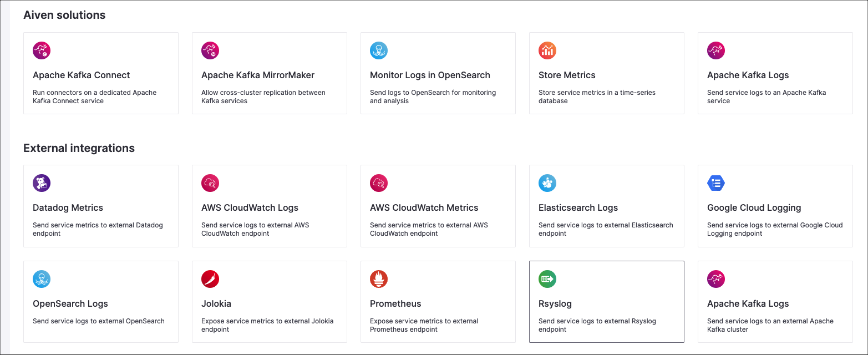Screen dimensions: 868x355
Task: Click the OpenSearch Logs icon
Action: pos(42,278)
